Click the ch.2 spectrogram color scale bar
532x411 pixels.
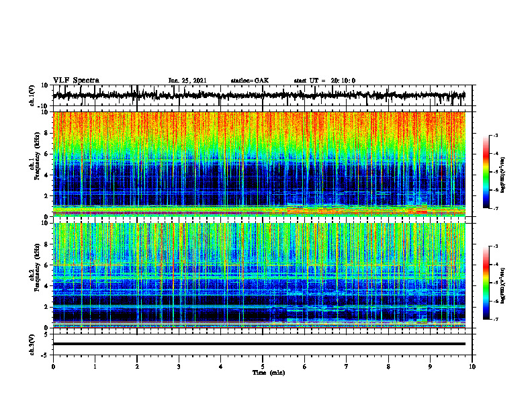pos(486,283)
